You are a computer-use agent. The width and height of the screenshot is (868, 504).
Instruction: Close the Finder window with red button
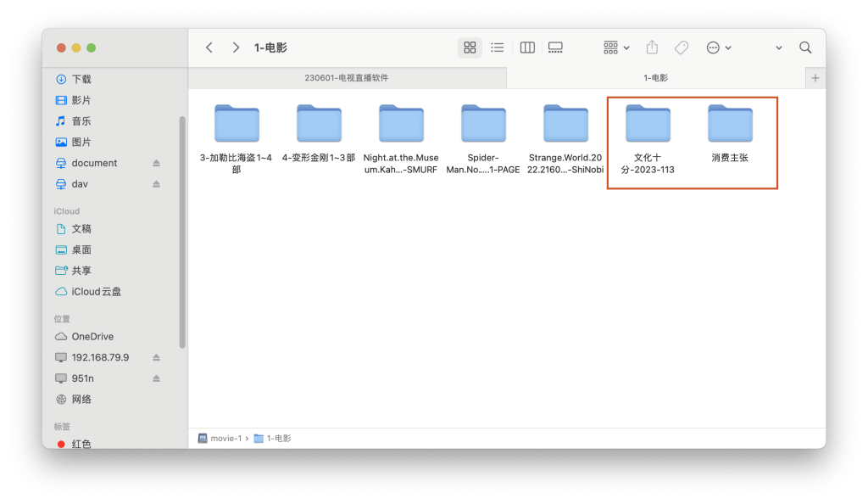[x=61, y=48]
